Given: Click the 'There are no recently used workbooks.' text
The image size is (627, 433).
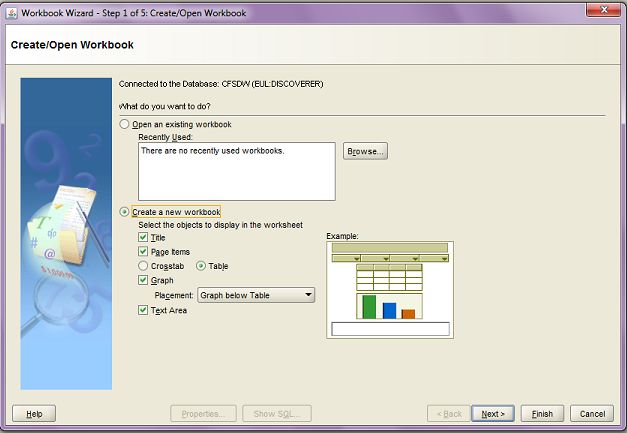Looking at the screenshot, I should click(212, 151).
